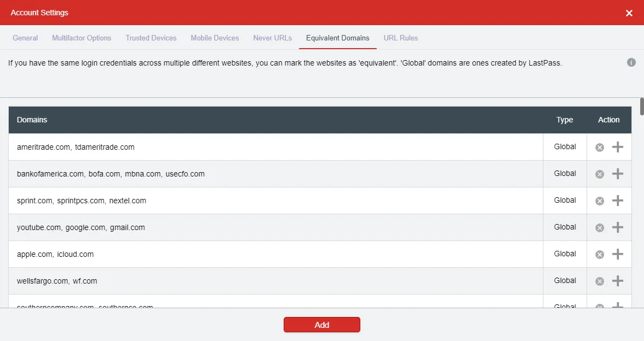The height and width of the screenshot is (341, 644).
Task: Click Global type in apple.com row
Action: pyautogui.click(x=565, y=254)
